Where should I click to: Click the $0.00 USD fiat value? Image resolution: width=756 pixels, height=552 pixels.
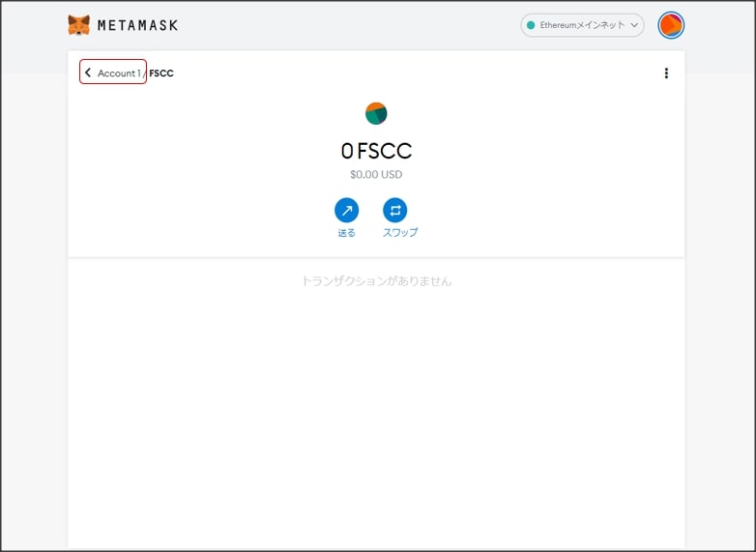tap(376, 175)
